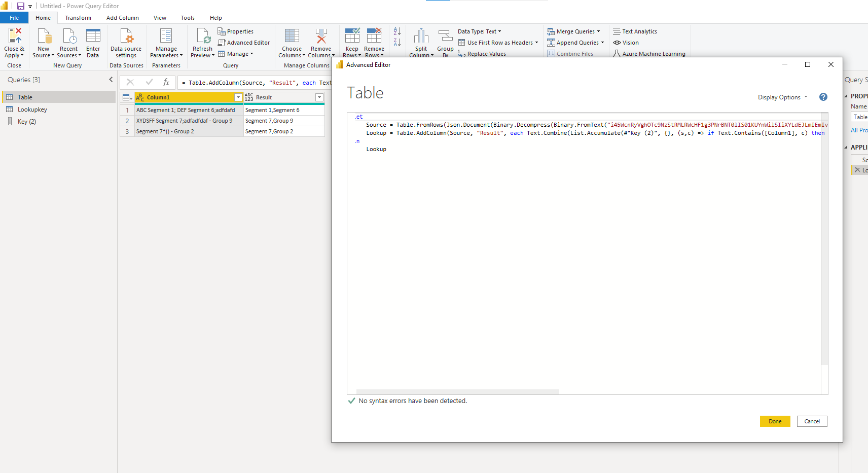Expand Display Options dropdown
Image resolution: width=868 pixels, height=473 pixels.
783,97
